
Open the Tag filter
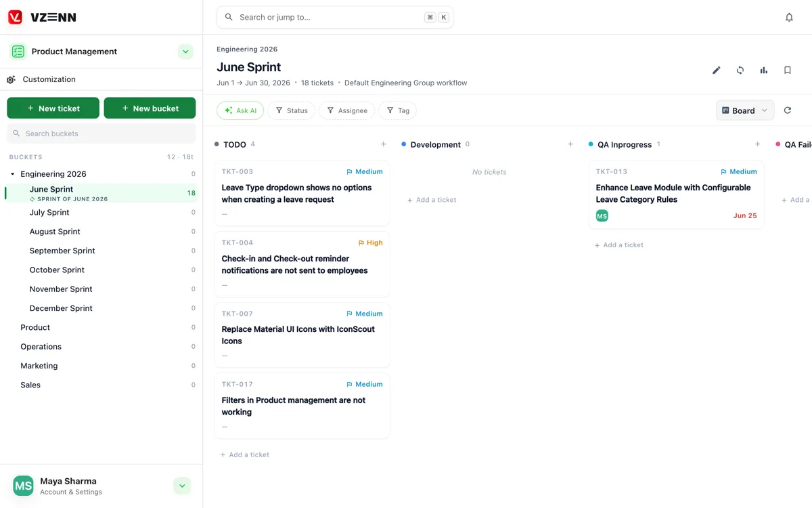coord(398,110)
